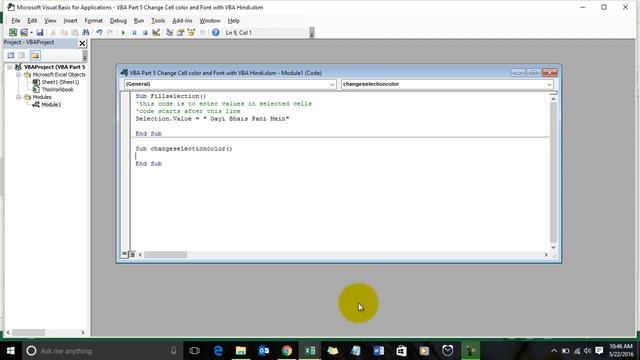Toggle Design Mode icon in toolbar
Screen dimensions: 640x360
click(156, 32)
